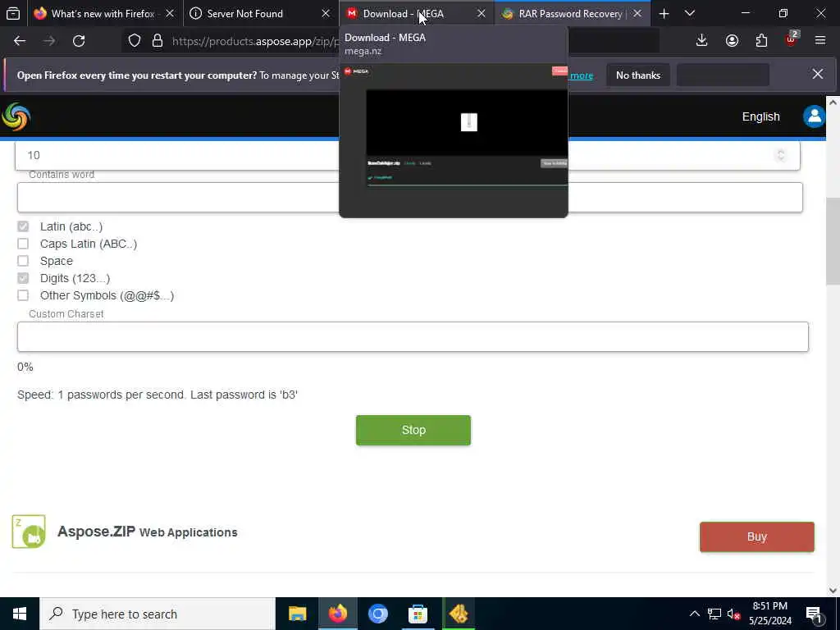Open Chrome from the taskbar
This screenshot has width=840, height=630.
pos(378,614)
